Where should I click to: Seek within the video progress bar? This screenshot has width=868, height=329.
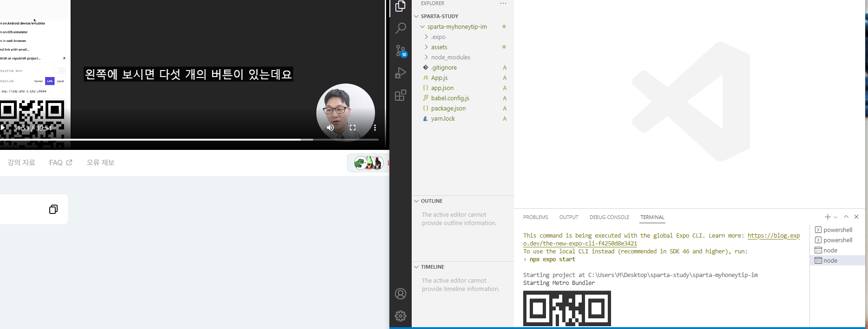(x=189, y=139)
